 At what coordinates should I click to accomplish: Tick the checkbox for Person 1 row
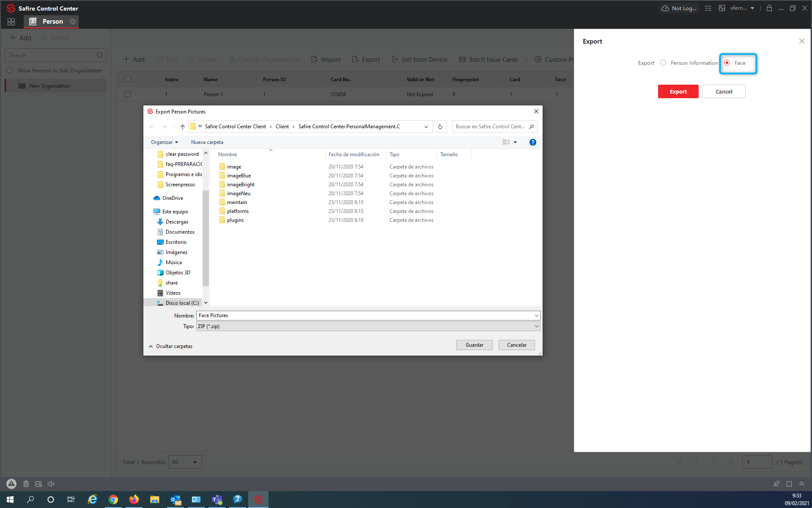click(x=128, y=94)
